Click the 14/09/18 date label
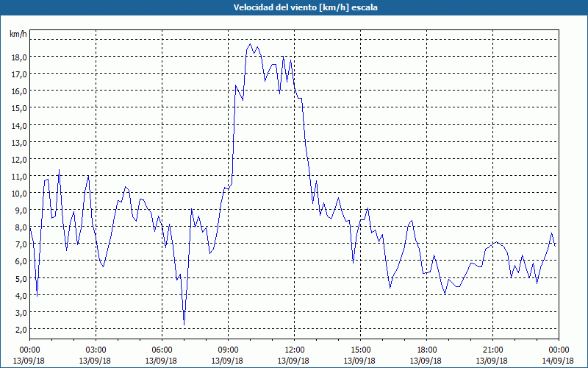588x368 pixels. (558, 361)
